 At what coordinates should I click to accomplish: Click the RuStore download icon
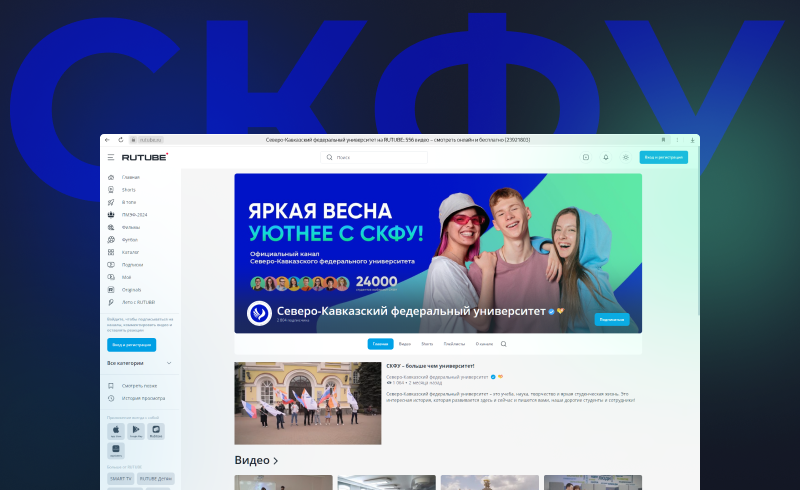pyautogui.click(x=156, y=431)
